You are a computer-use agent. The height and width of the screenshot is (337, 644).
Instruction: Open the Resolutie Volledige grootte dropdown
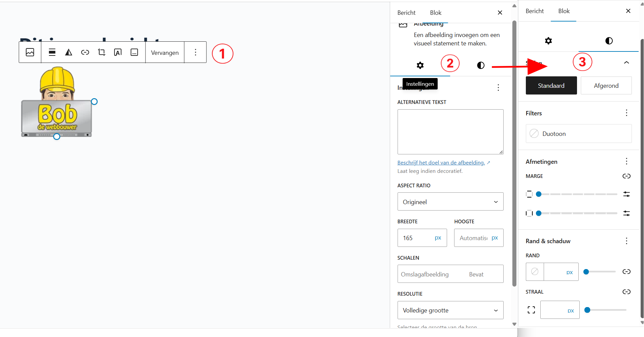point(450,310)
